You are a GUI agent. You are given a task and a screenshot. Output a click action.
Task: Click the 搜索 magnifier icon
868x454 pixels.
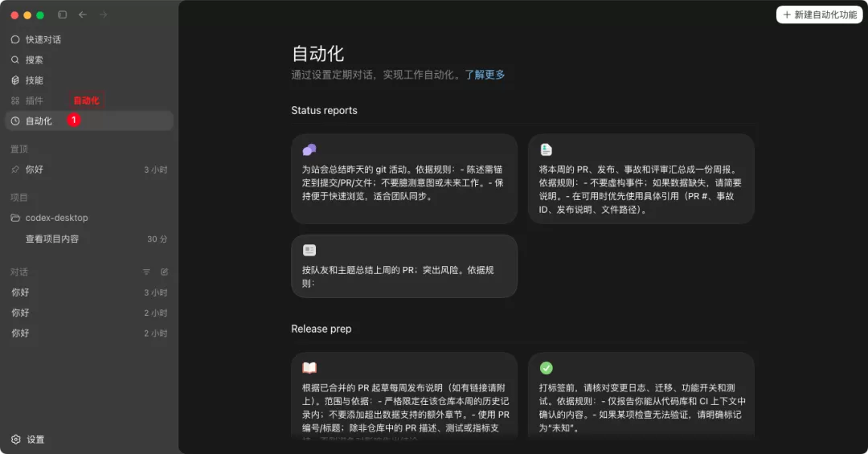click(15, 59)
